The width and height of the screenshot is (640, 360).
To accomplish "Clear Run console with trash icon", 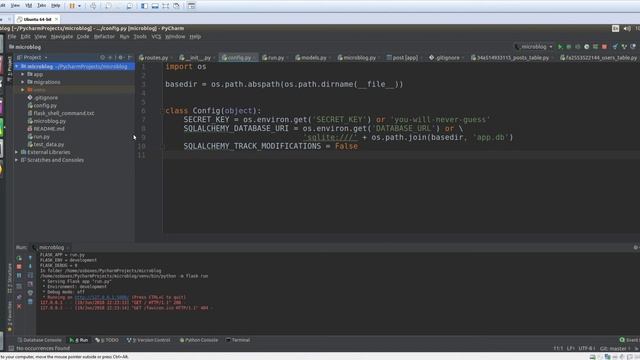I will coord(30,302).
